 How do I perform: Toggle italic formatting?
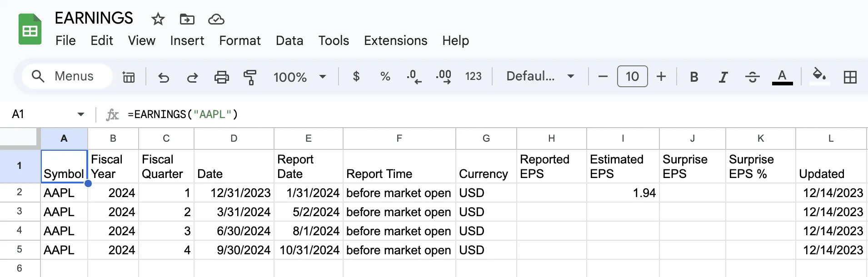723,77
